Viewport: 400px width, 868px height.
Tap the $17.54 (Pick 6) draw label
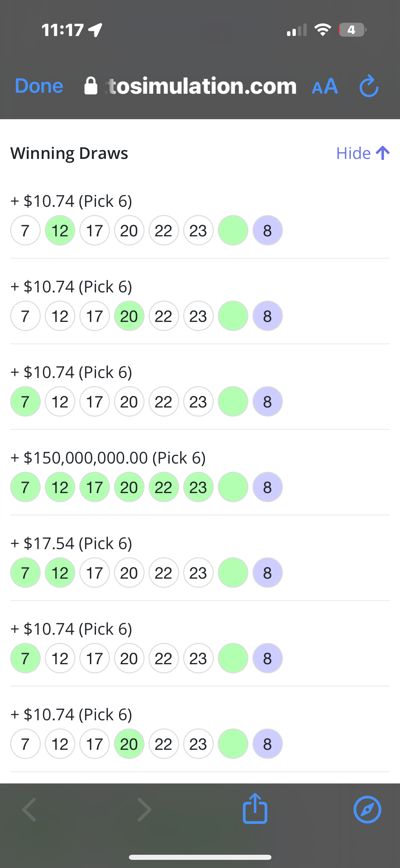pos(71,543)
